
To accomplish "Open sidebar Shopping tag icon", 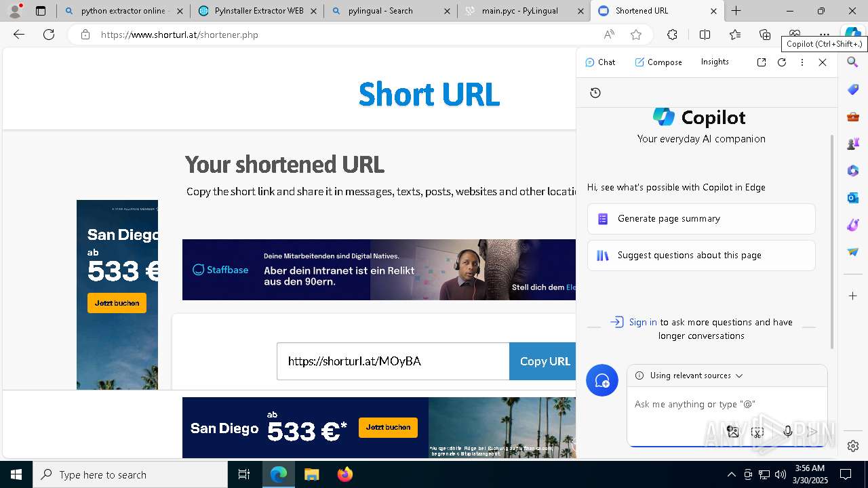I will click(853, 89).
